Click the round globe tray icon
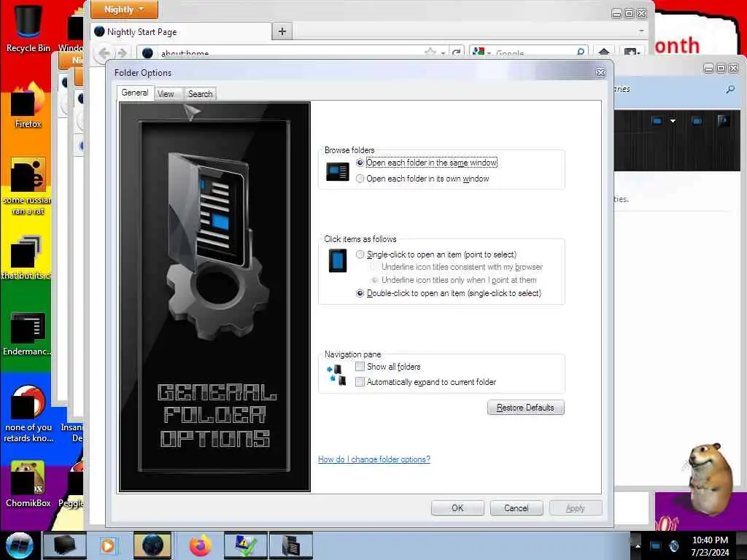 click(x=673, y=545)
